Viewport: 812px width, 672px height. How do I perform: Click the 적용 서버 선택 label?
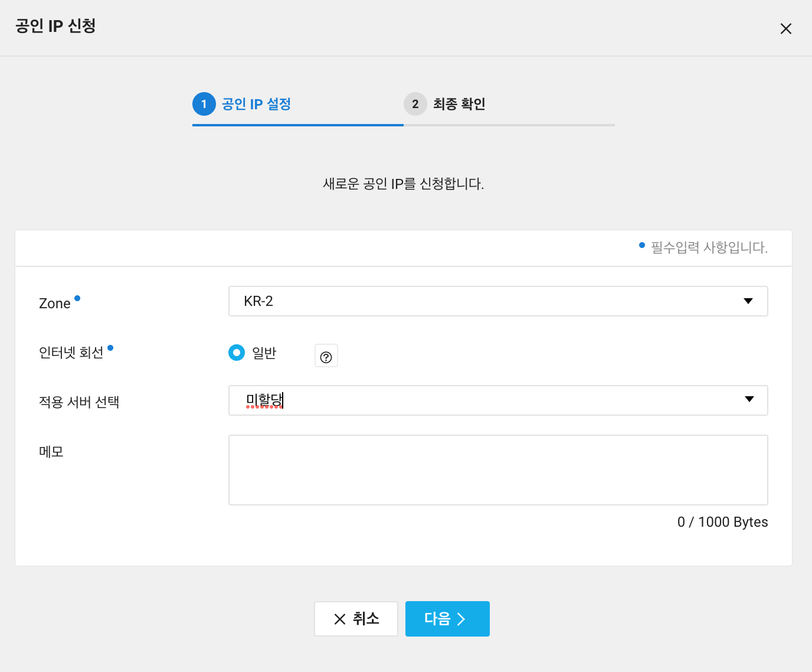tap(79, 402)
